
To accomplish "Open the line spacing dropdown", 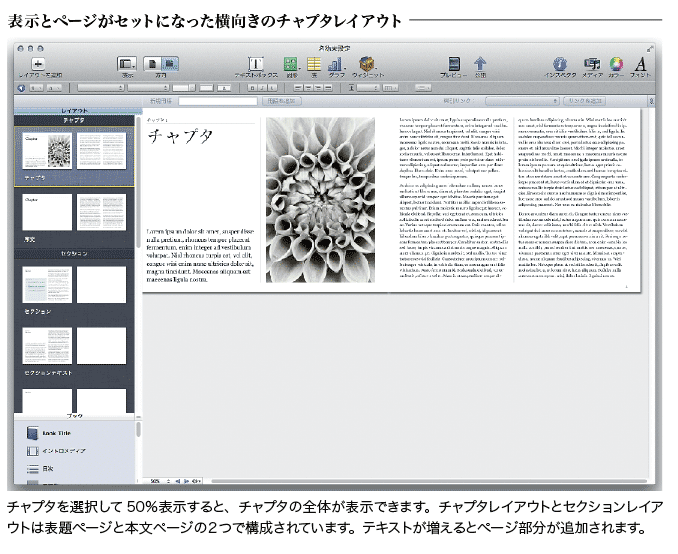I will pyautogui.click(x=368, y=88).
